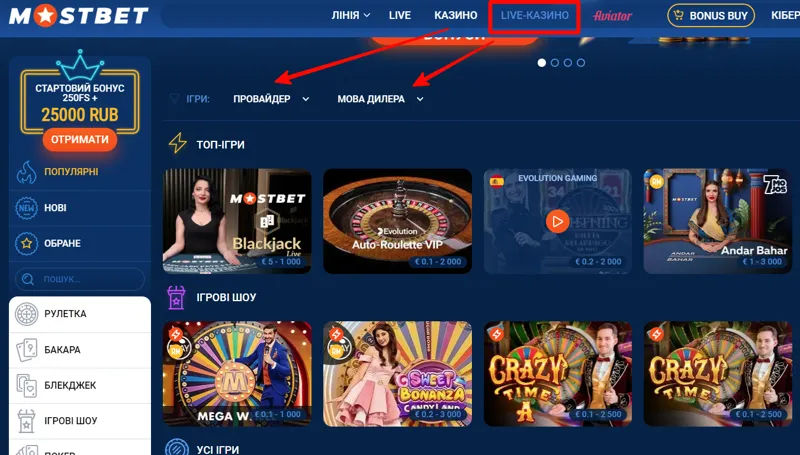The height and width of the screenshot is (455, 800).
Task: Click the ПОШУК search field
Action: click(80, 279)
